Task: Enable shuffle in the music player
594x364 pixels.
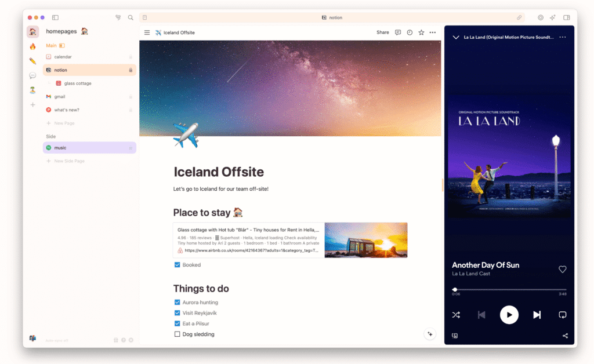Action: pyautogui.click(x=455, y=315)
